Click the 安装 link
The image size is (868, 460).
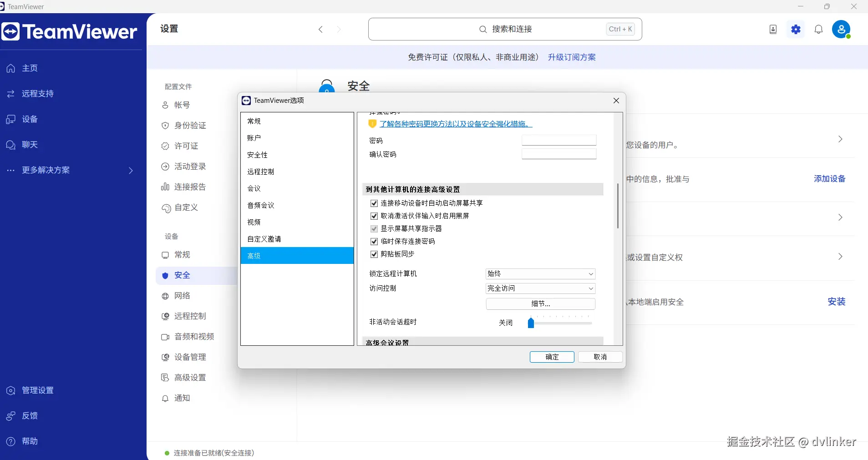[836, 302]
